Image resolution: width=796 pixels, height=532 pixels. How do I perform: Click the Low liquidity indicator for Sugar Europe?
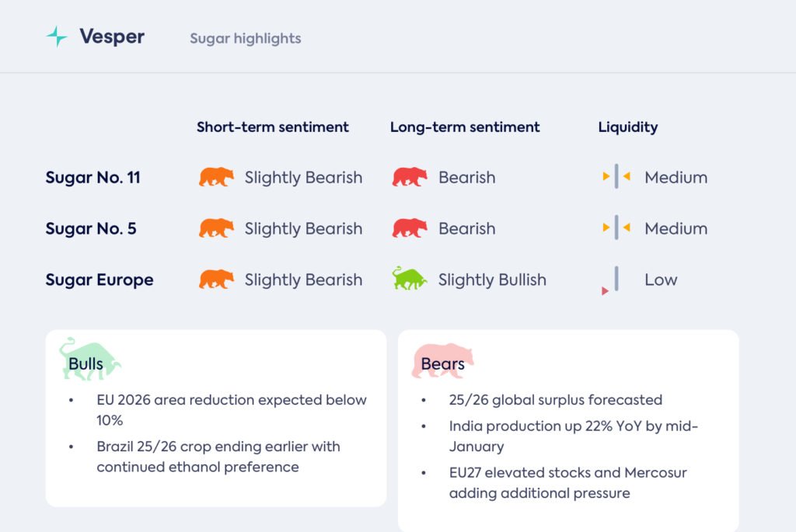(615, 280)
